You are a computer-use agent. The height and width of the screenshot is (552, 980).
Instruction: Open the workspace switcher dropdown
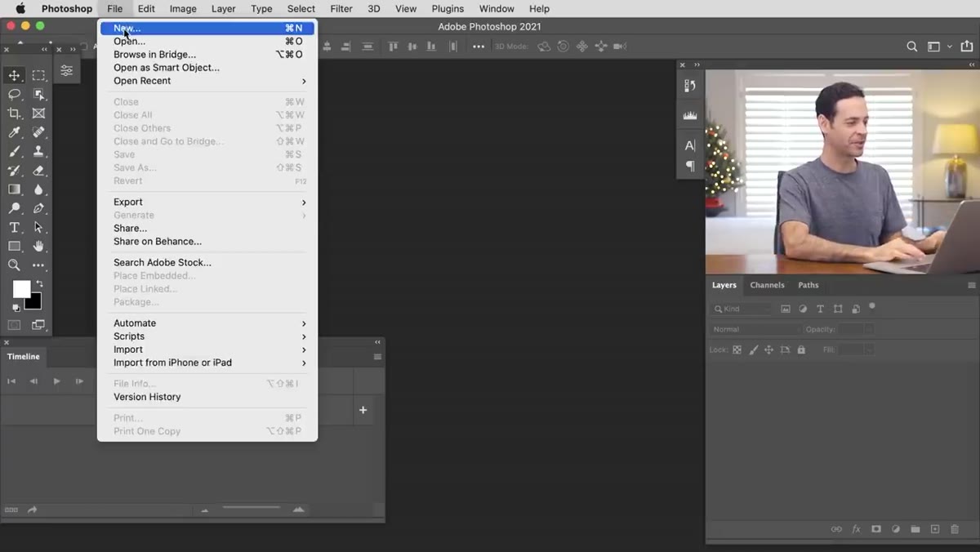click(938, 47)
